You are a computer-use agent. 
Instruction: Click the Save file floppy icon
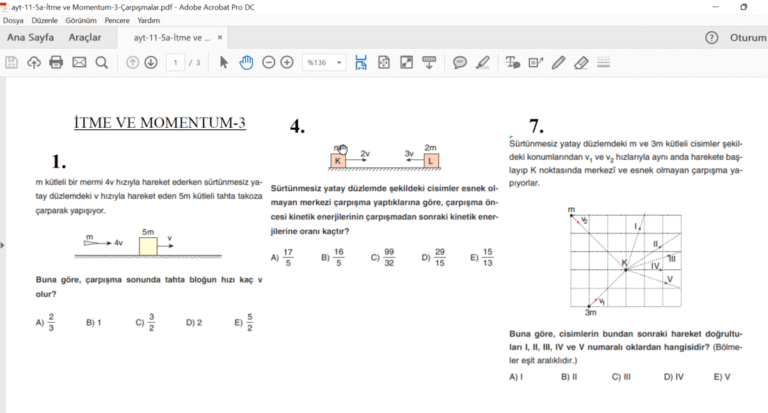(12, 63)
